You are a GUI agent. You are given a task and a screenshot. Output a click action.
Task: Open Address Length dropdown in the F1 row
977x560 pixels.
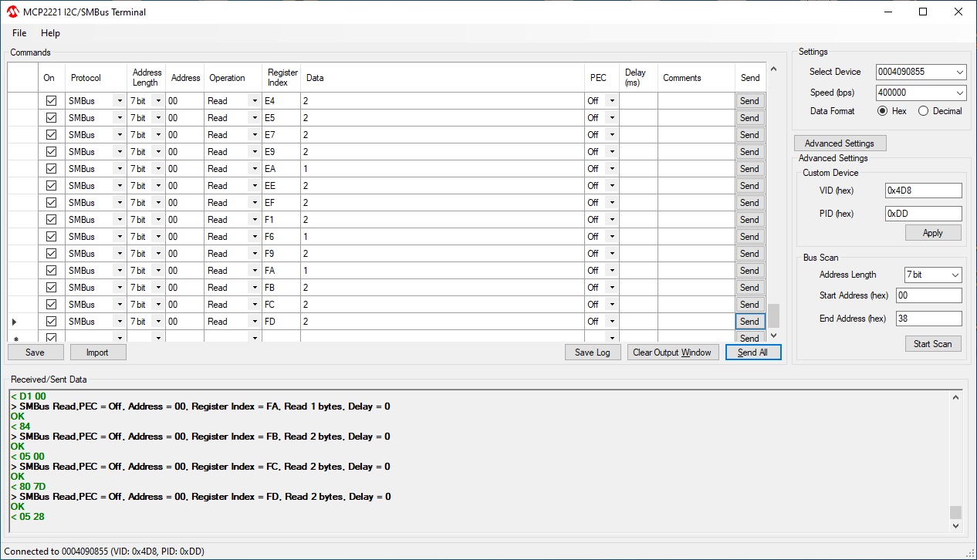click(158, 220)
